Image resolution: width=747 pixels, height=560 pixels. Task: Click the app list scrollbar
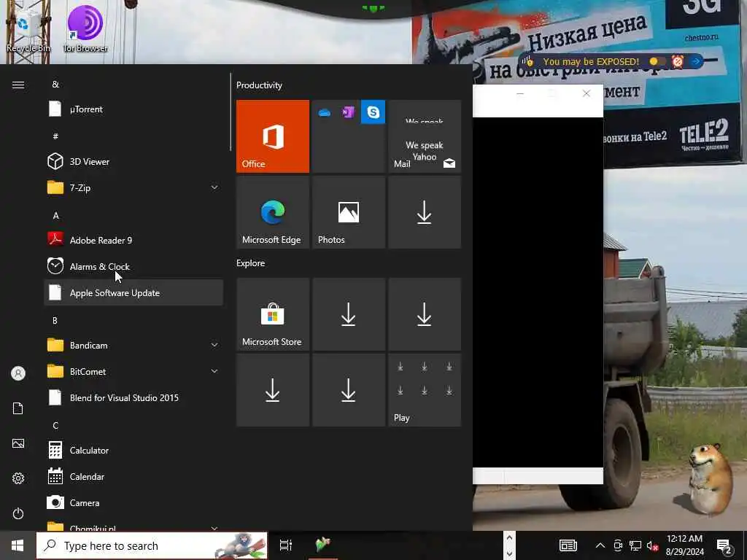pos(231,112)
